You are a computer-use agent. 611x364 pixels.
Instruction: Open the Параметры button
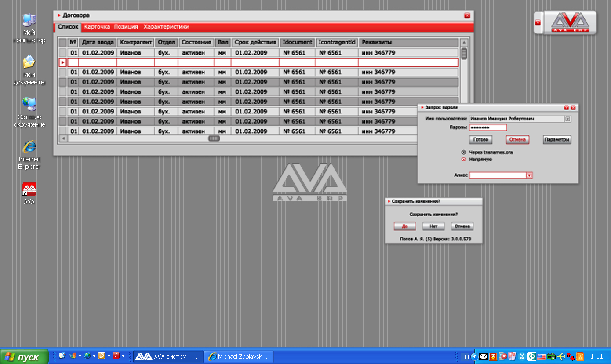tap(557, 140)
